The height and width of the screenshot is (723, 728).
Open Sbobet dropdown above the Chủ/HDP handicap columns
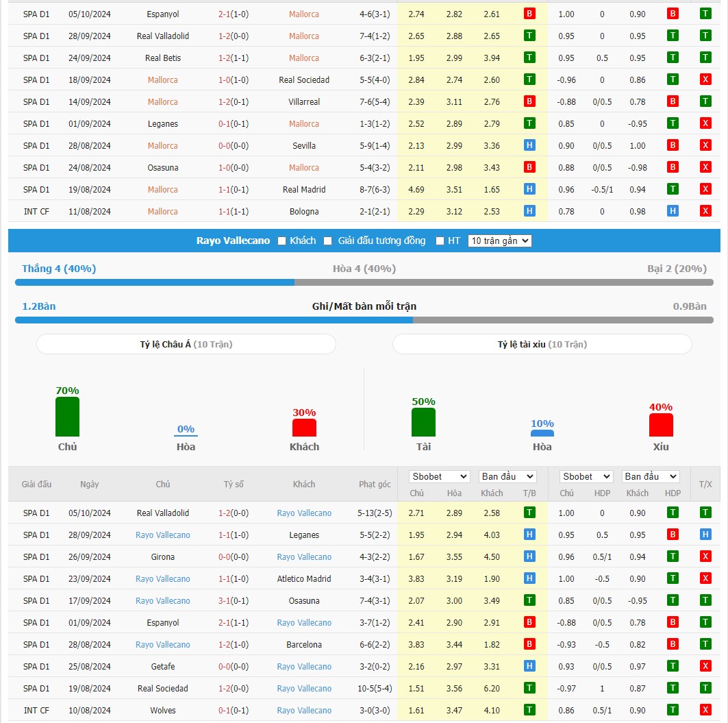586,476
